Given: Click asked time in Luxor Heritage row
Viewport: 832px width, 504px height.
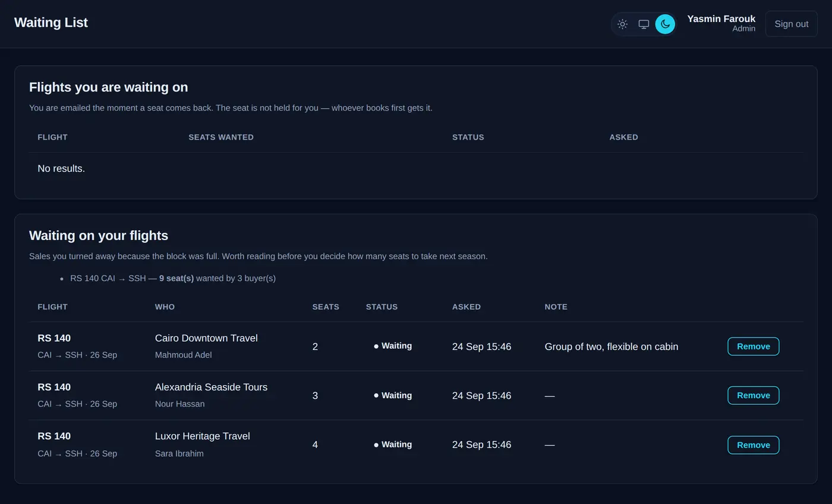Looking at the screenshot, I should (481, 445).
